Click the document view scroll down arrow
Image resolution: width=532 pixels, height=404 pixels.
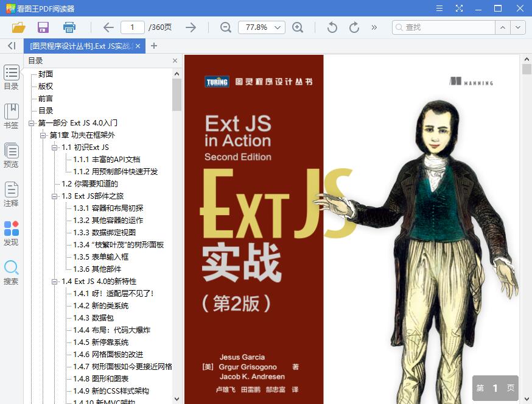[527, 399]
